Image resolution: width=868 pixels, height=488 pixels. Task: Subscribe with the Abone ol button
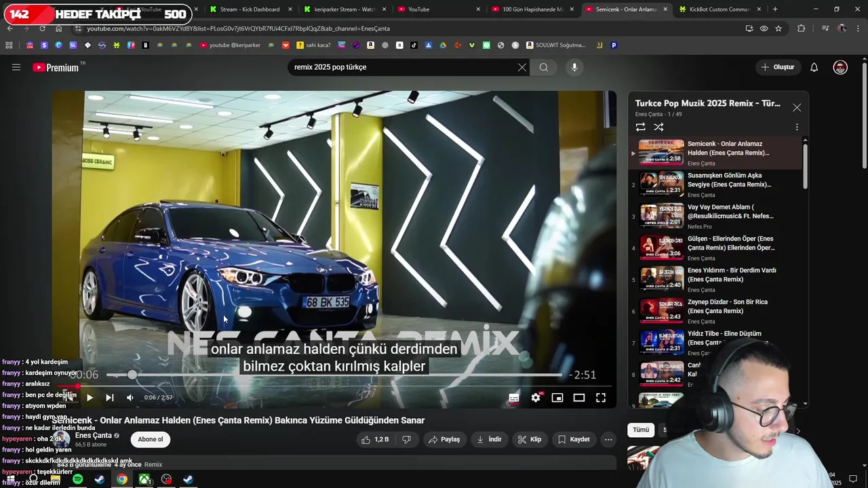tap(151, 439)
